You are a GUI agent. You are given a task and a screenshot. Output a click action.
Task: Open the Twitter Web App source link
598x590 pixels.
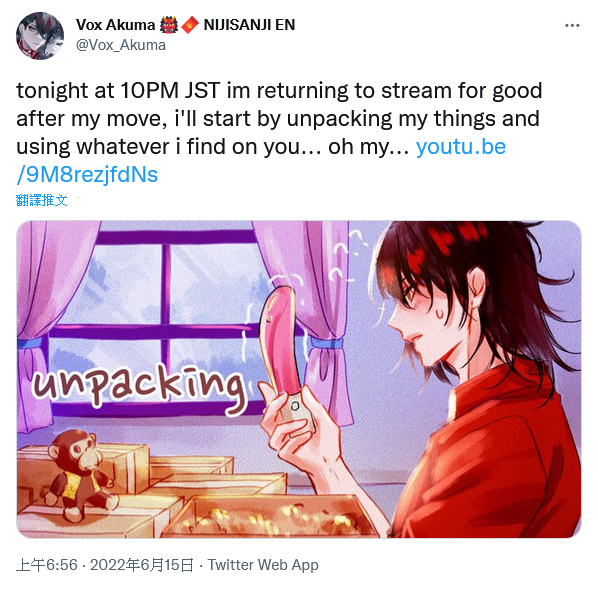click(263, 565)
